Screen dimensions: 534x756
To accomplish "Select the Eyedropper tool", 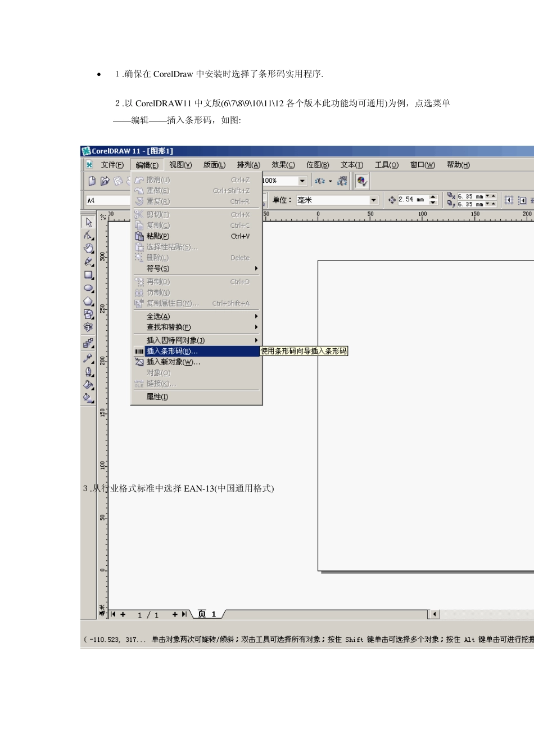I will coord(89,358).
